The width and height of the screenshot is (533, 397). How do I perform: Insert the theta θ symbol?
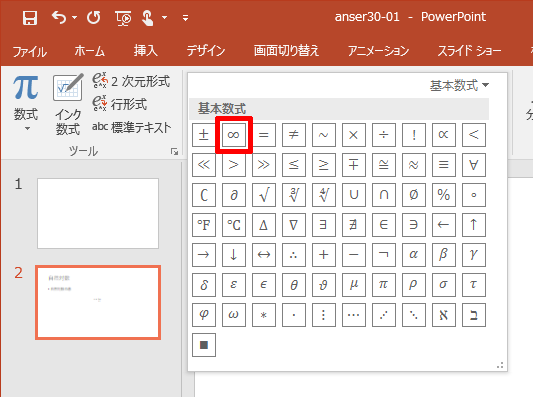pyautogui.click(x=294, y=285)
